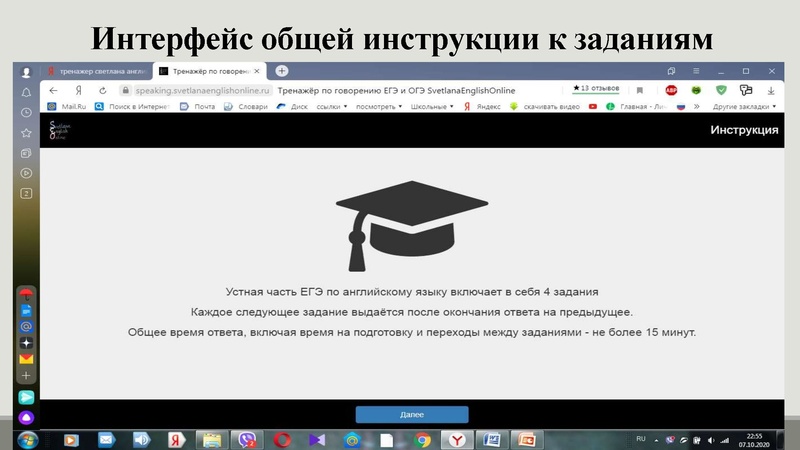Open the Viber taskbar icon
This screenshot has height=450, width=800.
click(247, 439)
